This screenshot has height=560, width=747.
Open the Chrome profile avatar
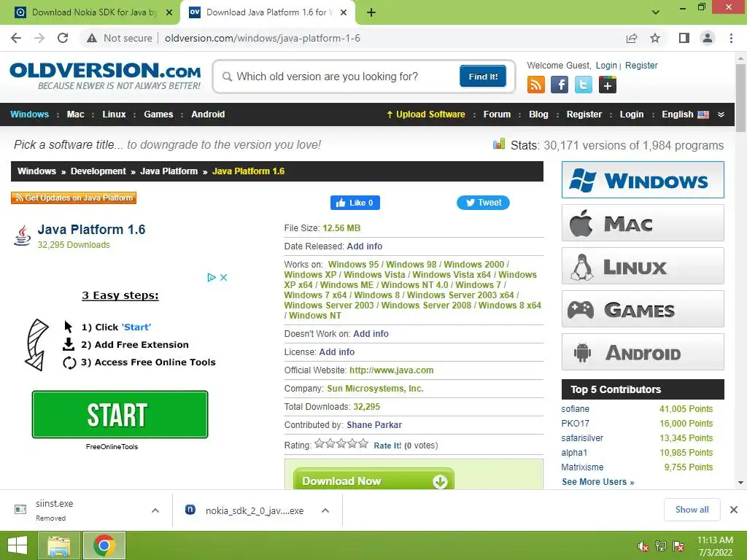(708, 38)
